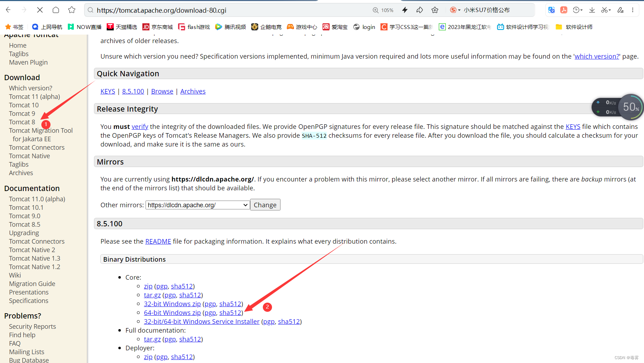Select Tomcat 11 (alpha) download

pyautogui.click(x=34, y=96)
